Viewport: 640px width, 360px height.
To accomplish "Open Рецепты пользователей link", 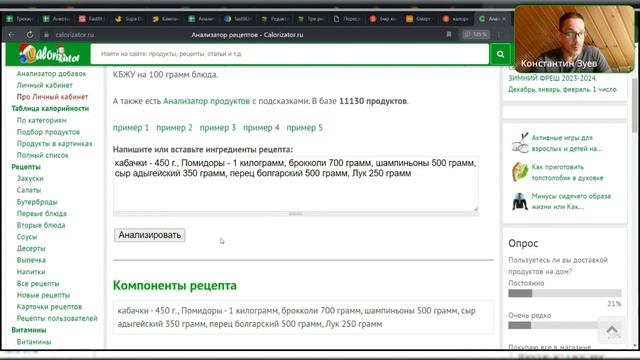I will point(57,318).
